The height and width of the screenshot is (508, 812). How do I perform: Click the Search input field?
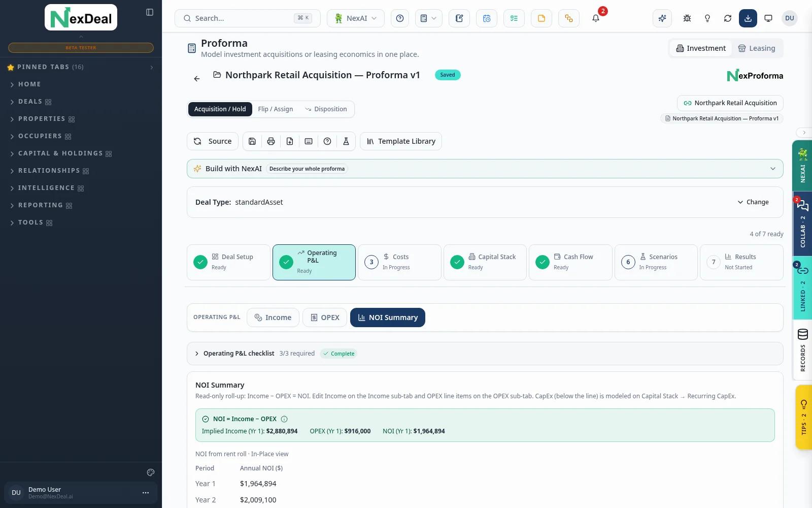(x=248, y=18)
